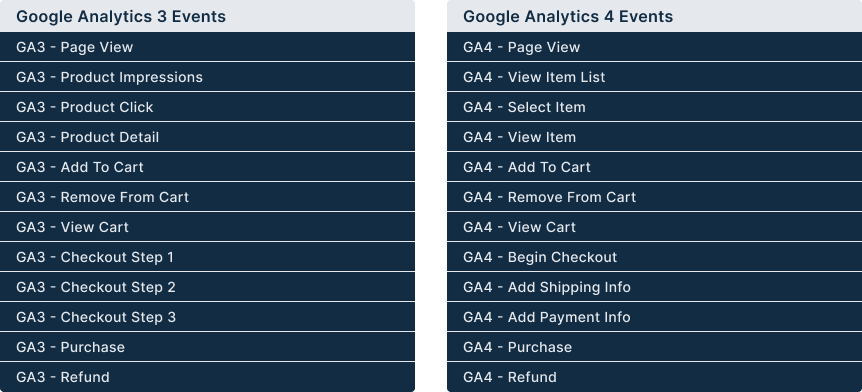This screenshot has width=862, height=392.
Task: Choose GA3 - Product Detail row
Action: coord(207,137)
